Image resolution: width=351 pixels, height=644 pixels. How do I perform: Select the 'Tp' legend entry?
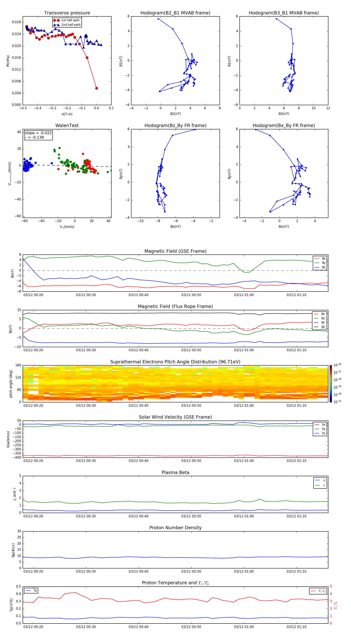pyautogui.click(x=31, y=591)
